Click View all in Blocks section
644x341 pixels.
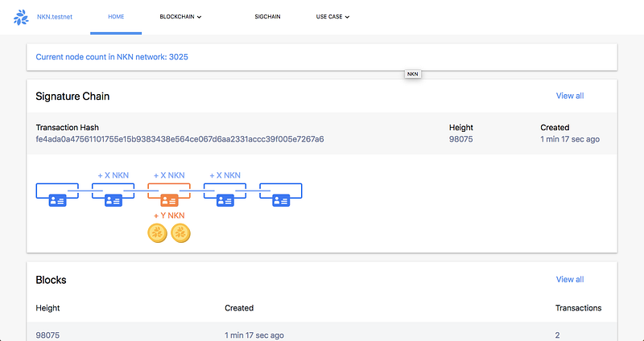coord(570,279)
